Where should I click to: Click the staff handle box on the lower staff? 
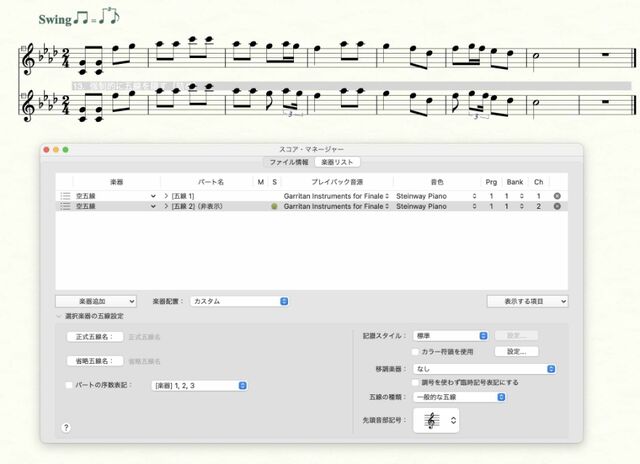(23, 95)
